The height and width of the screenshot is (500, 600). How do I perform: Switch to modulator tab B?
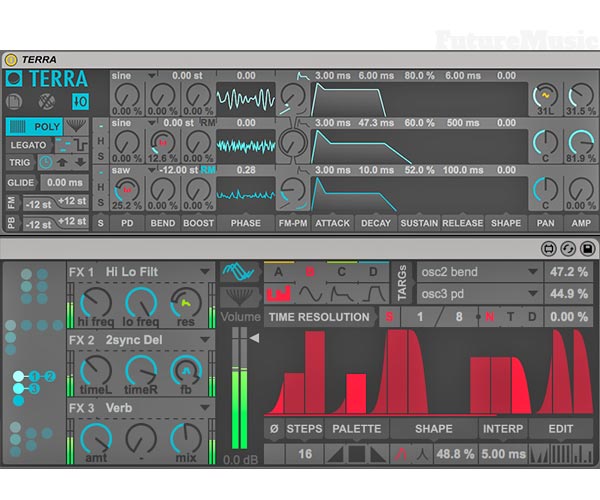point(310,272)
